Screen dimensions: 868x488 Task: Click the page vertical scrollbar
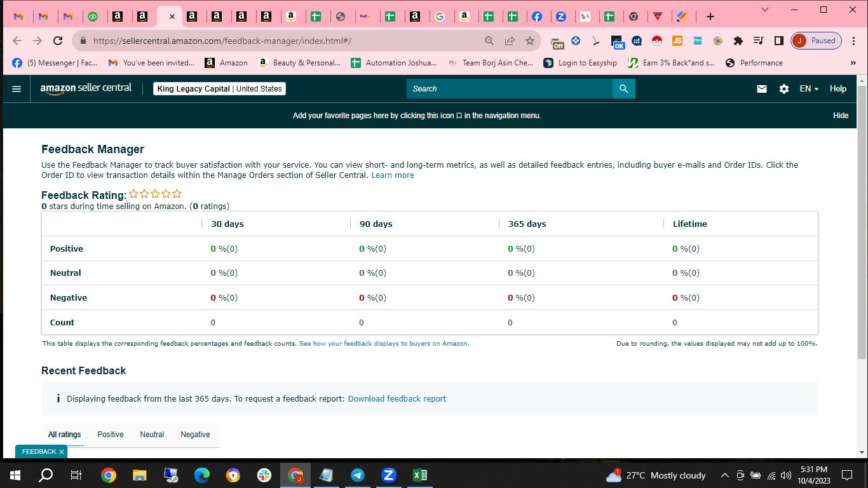tap(862, 222)
